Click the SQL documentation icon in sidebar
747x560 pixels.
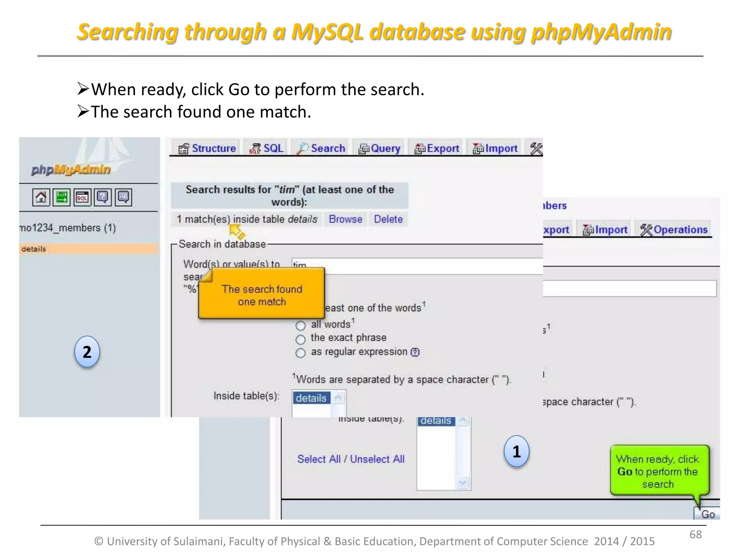pos(123,198)
